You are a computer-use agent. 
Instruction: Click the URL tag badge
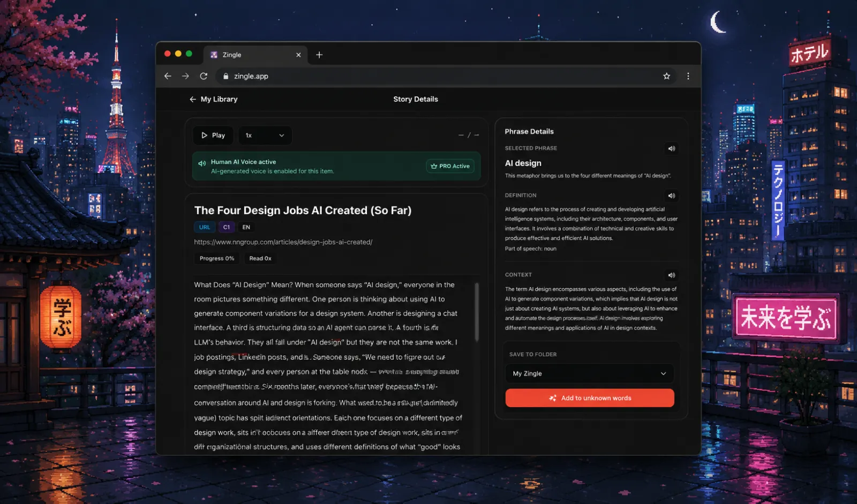tap(205, 227)
